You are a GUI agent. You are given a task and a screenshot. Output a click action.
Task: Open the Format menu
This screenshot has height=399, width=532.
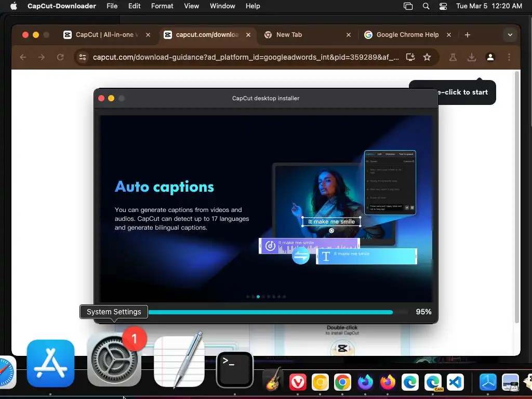(x=162, y=6)
